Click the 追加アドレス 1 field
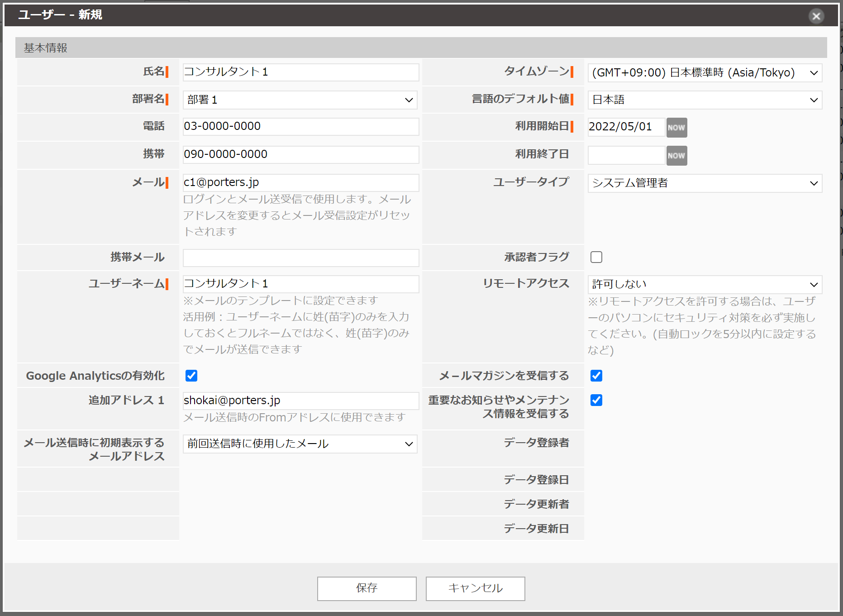 click(300, 401)
